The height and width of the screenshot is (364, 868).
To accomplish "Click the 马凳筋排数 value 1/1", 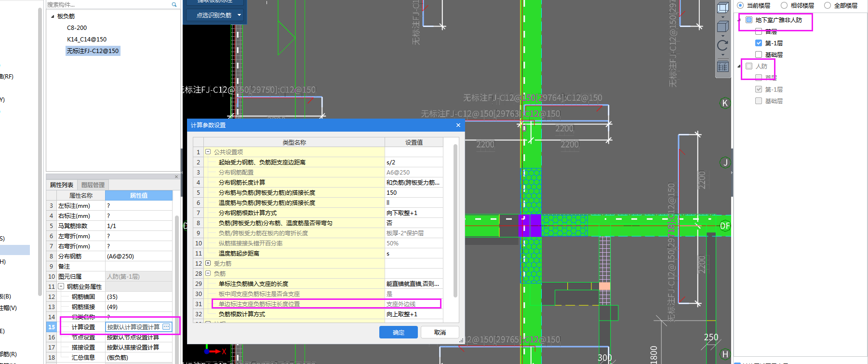I will pos(139,226).
